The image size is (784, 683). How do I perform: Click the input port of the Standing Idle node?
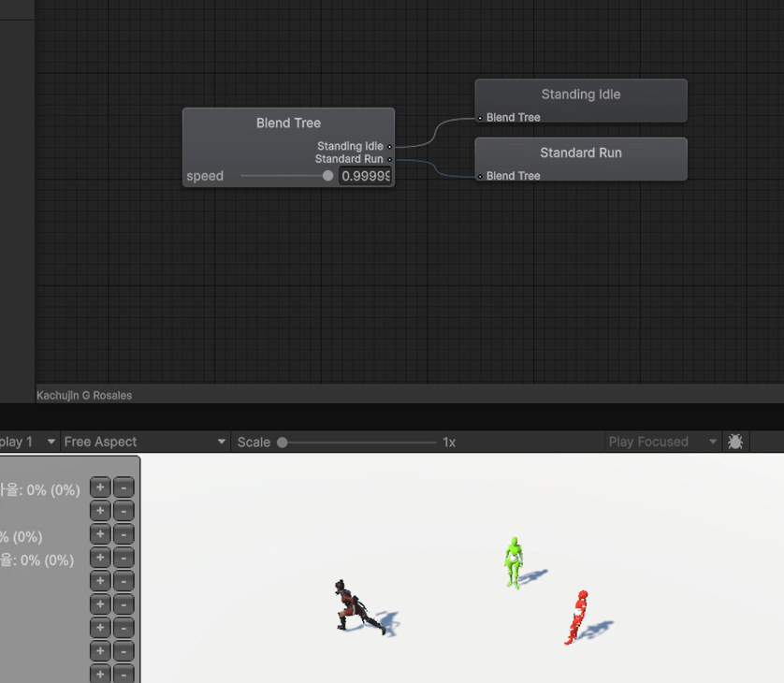click(480, 118)
